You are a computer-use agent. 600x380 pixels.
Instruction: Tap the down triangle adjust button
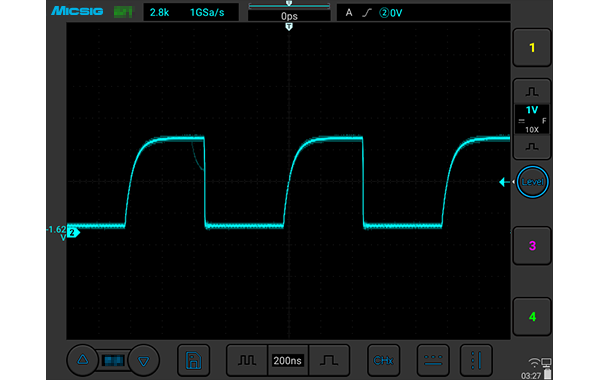[143, 360]
